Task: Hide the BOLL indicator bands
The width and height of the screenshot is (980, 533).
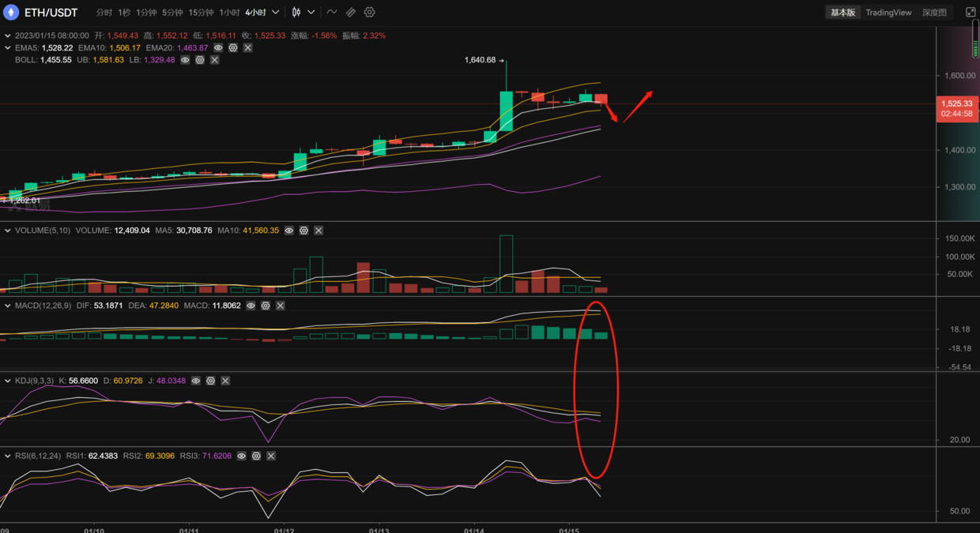Action: pos(185,60)
